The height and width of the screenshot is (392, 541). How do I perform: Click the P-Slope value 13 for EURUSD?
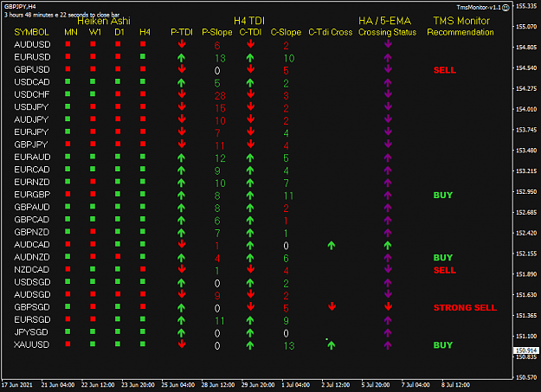[x=220, y=58]
